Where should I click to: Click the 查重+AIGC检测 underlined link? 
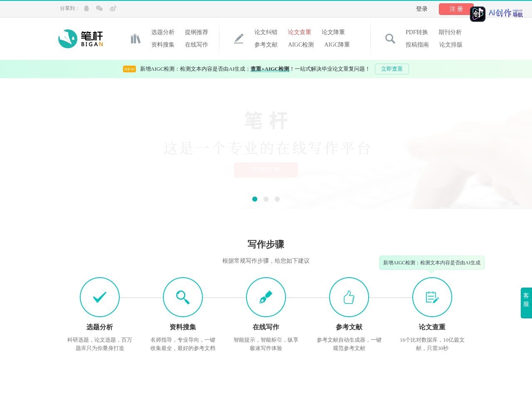(270, 69)
